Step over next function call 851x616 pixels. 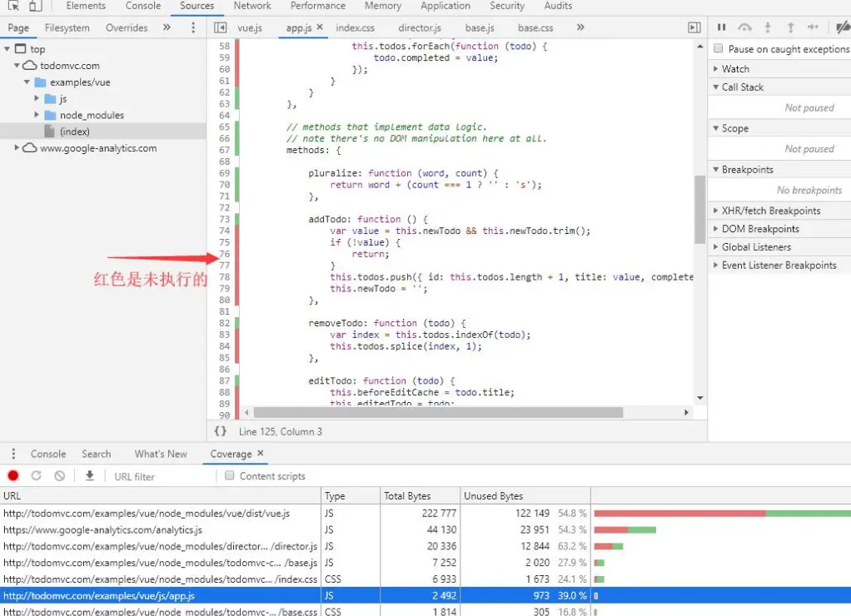(x=744, y=27)
